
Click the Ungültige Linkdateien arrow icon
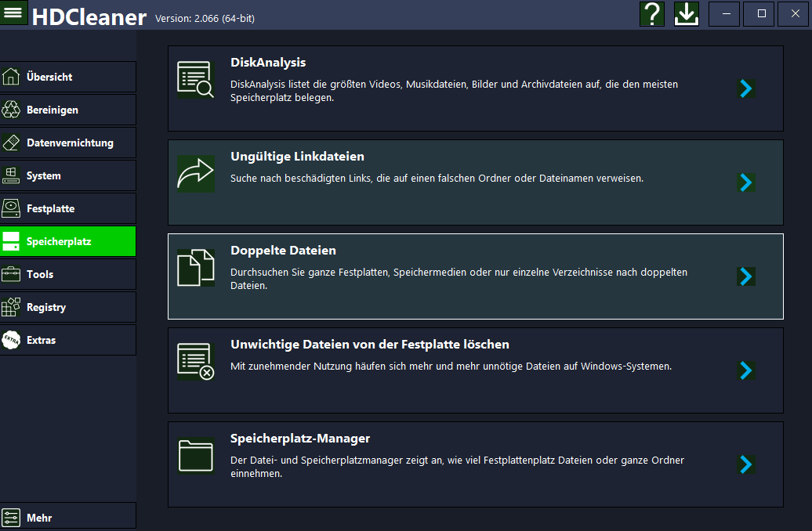195,173
